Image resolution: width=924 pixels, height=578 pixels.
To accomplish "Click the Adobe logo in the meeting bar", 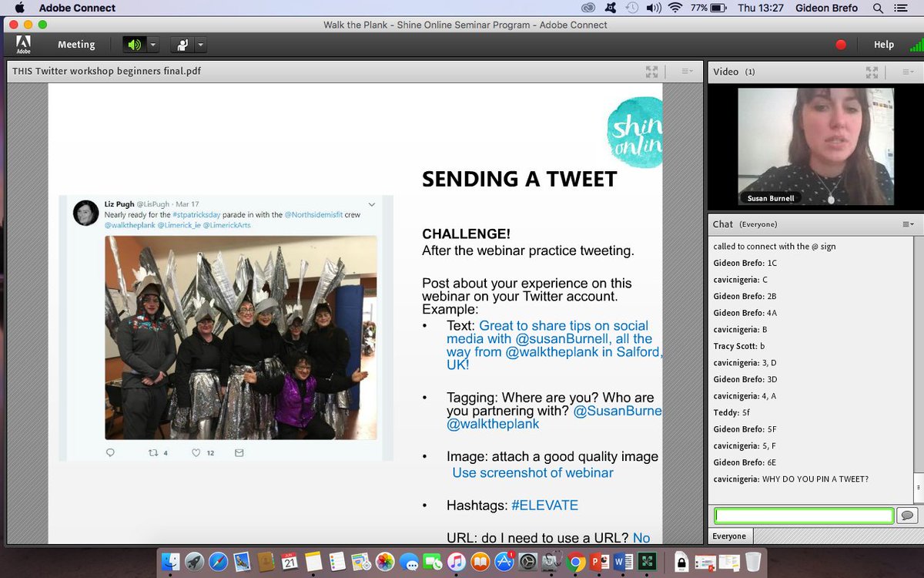I will click(23, 45).
